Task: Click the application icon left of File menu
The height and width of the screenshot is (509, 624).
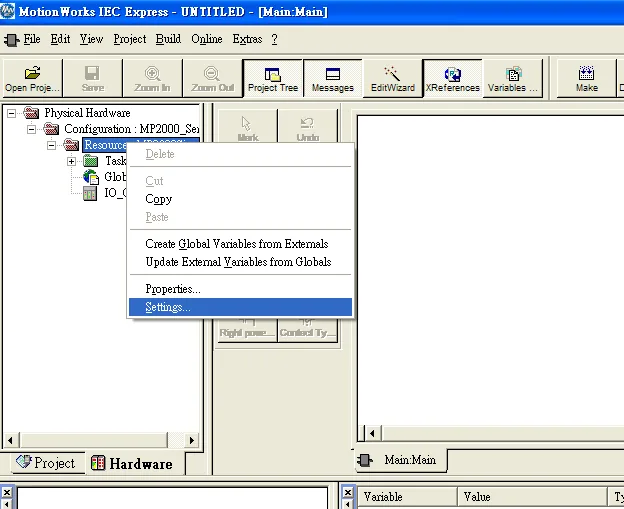Action: coord(11,39)
